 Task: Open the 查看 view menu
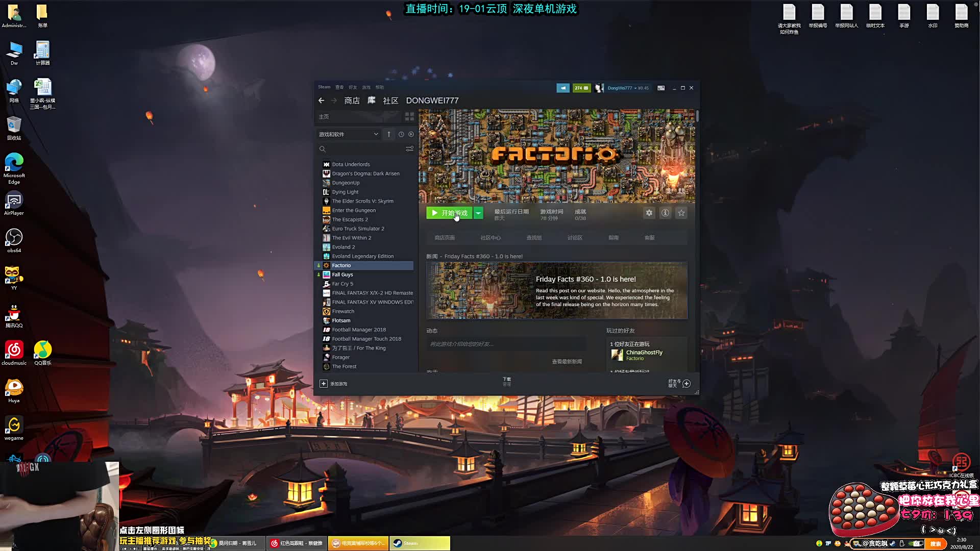pyautogui.click(x=339, y=87)
